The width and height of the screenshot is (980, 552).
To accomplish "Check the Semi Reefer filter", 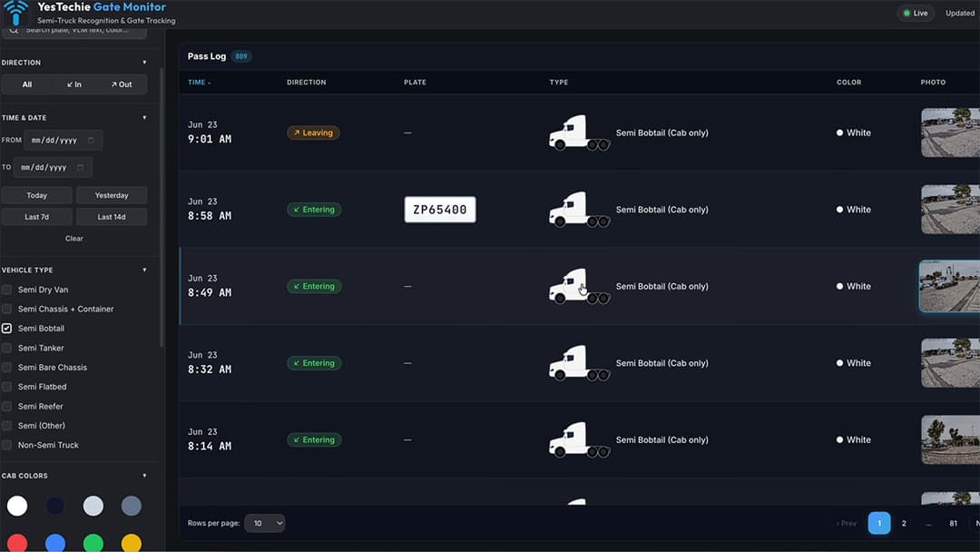I will [x=7, y=406].
